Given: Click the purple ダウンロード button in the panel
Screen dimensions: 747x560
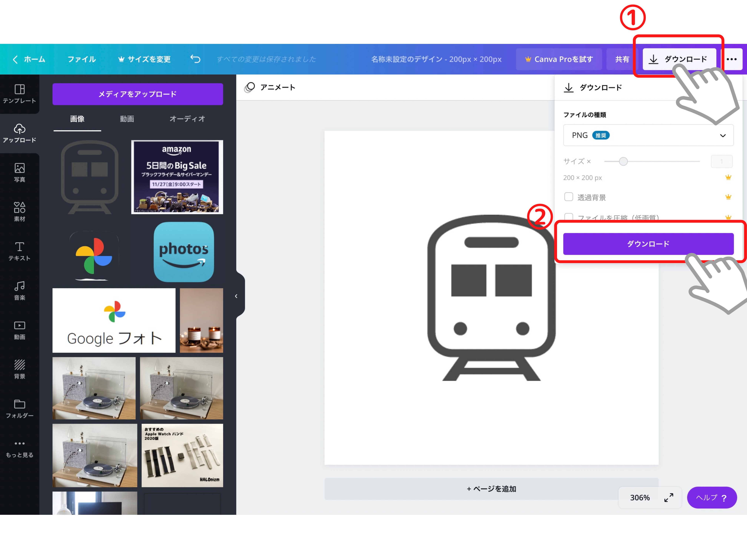Looking at the screenshot, I should click(x=648, y=244).
